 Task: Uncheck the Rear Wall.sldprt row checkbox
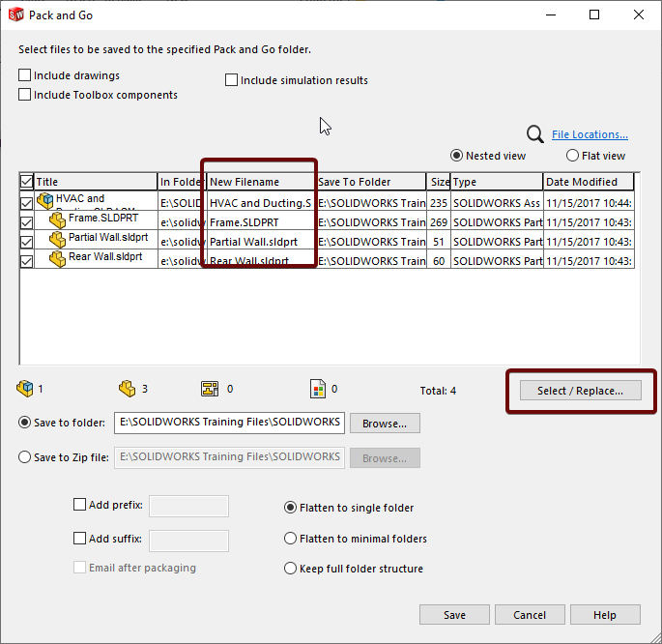[26, 261]
